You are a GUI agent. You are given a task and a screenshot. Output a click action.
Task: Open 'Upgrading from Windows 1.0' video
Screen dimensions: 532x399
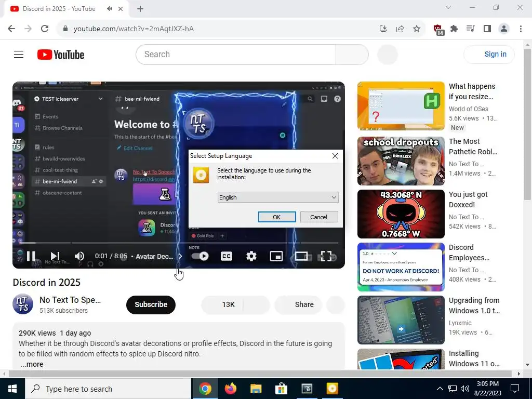pos(401,320)
